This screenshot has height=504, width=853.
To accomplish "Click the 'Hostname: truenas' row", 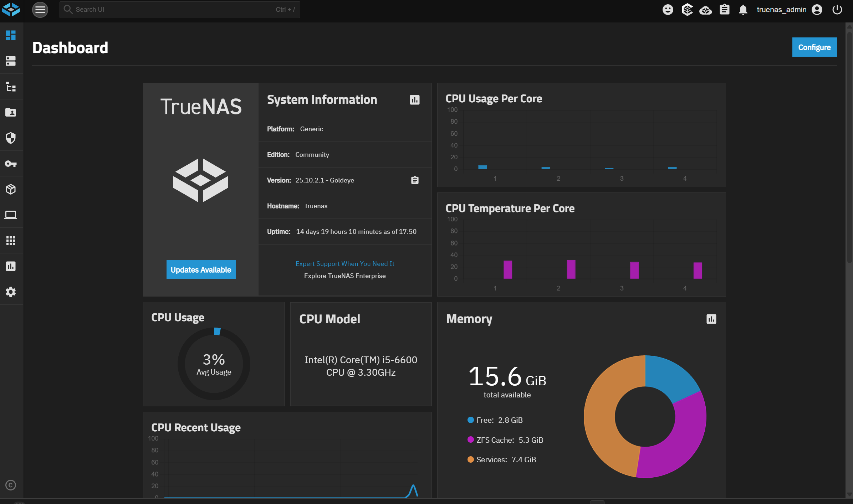I will point(345,206).
